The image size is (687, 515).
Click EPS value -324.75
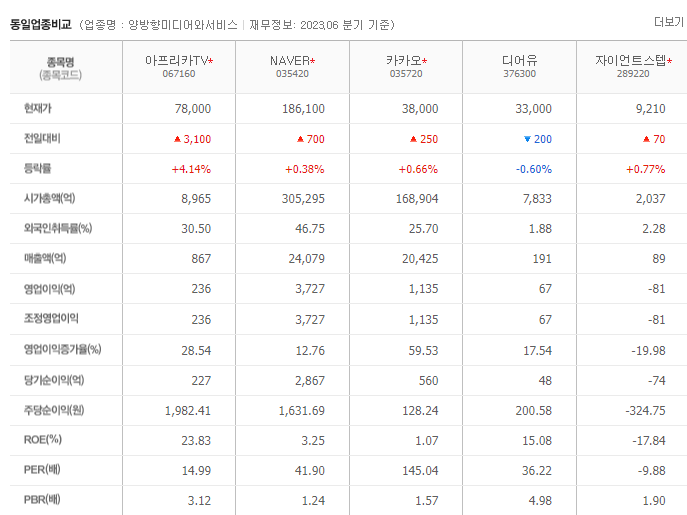click(x=645, y=411)
